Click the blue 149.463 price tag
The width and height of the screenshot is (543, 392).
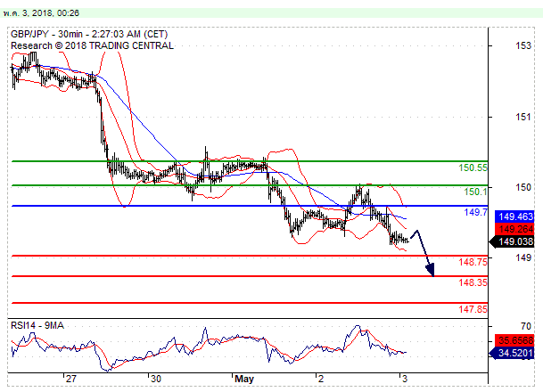[x=515, y=216]
